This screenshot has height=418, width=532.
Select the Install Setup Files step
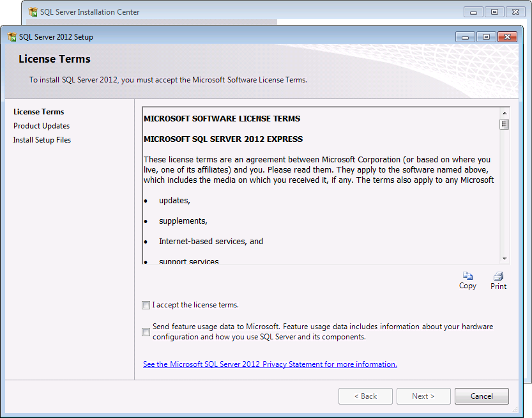42,140
